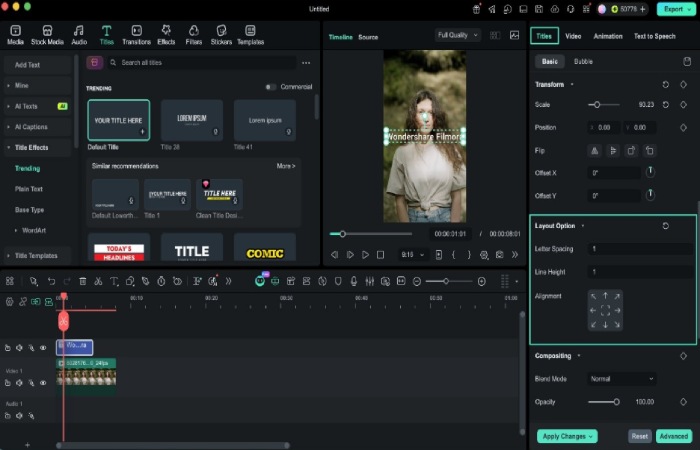Delete the selected clip with trash icon

(x=83, y=281)
